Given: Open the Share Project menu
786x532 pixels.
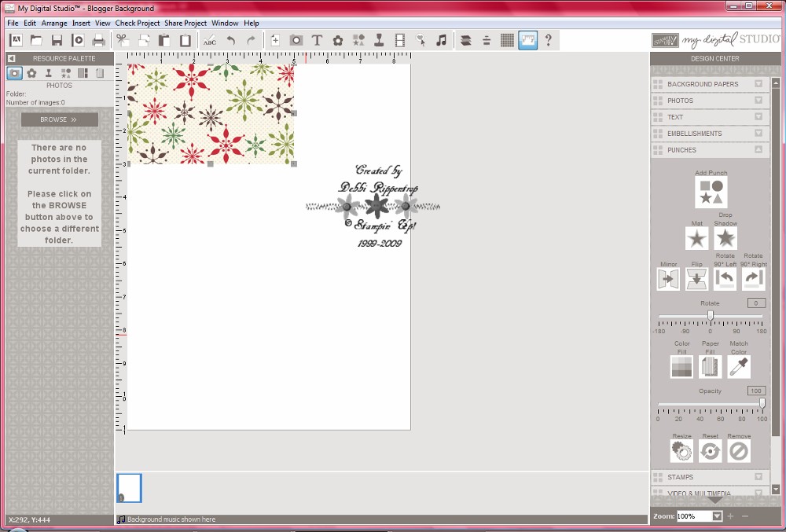Looking at the screenshot, I should pos(185,23).
